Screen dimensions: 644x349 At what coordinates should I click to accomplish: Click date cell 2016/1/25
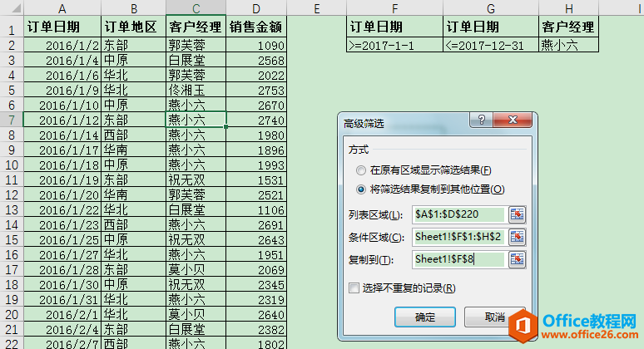tap(62, 239)
